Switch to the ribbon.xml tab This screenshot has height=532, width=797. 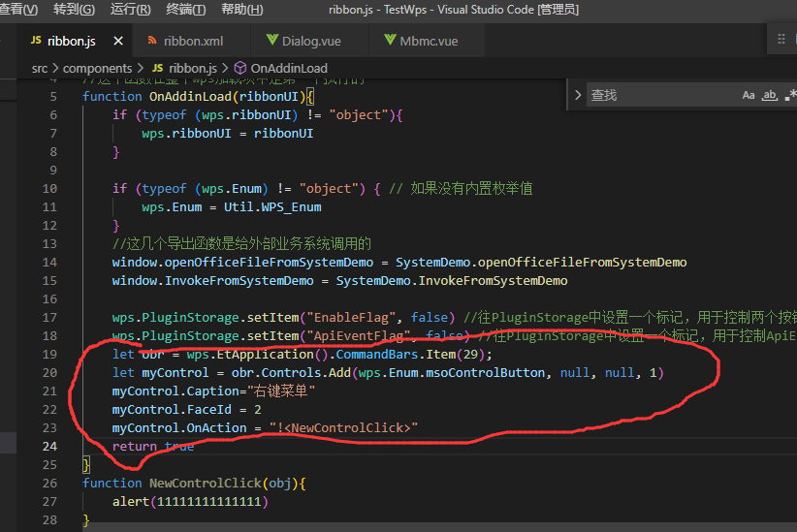coord(193,42)
